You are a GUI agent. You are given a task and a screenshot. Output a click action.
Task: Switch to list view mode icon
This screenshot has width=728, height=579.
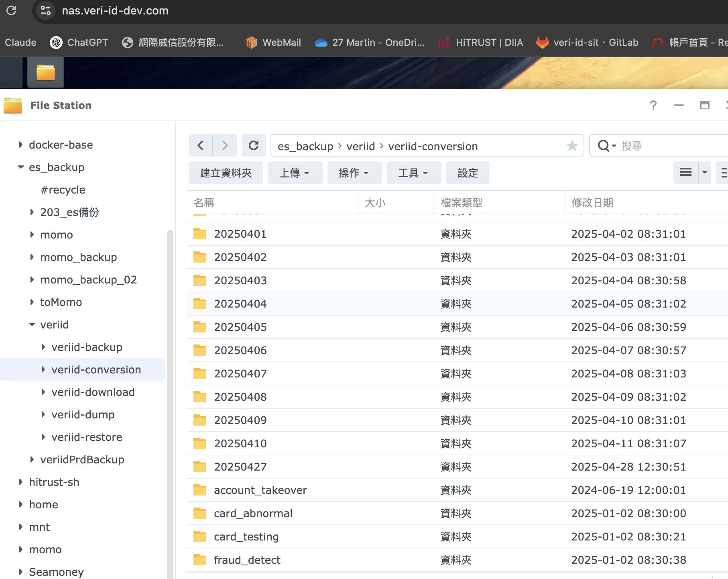(686, 173)
